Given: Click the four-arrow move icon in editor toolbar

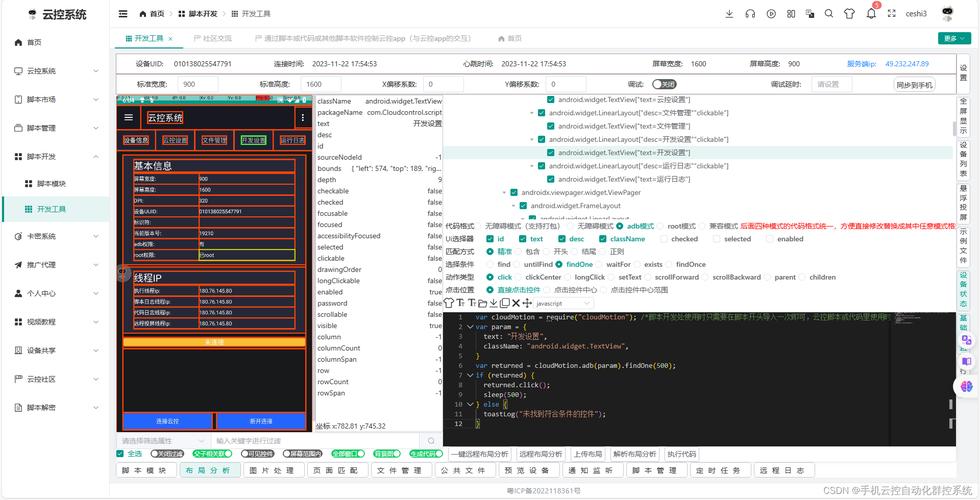Looking at the screenshot, I should click(x=527, y=303).
